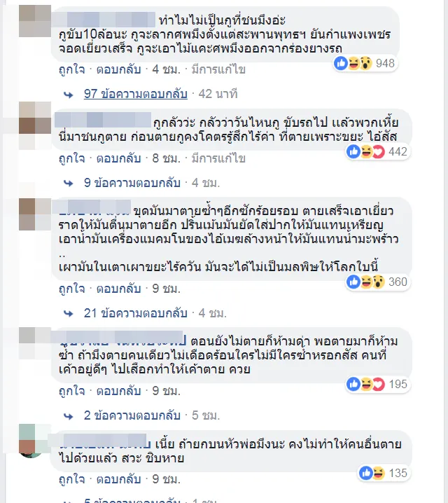Click ถูกใจ on the first comment
448x503 pixels.
pos(72,69)
